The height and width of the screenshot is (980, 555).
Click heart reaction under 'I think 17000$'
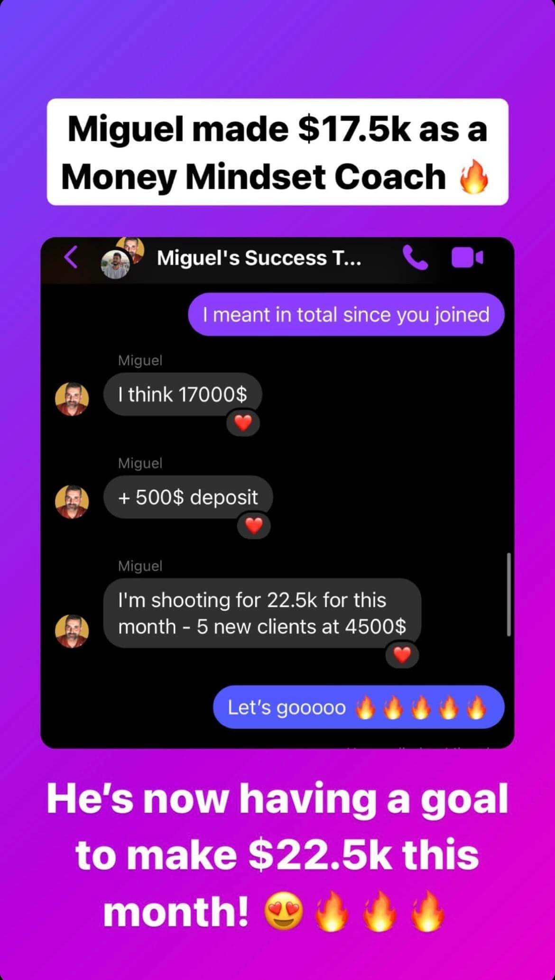[x=243, y=423]
